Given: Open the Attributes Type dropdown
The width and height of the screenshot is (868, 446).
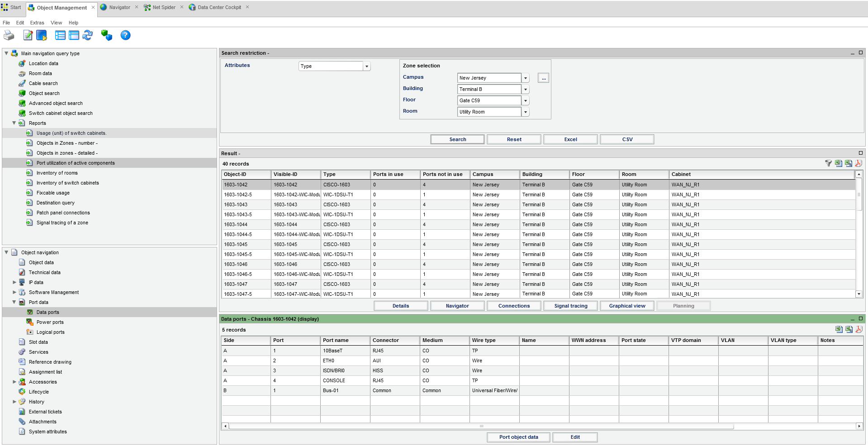Looking at the screenshot, I should pyautogui.click(x=366, y=66).
